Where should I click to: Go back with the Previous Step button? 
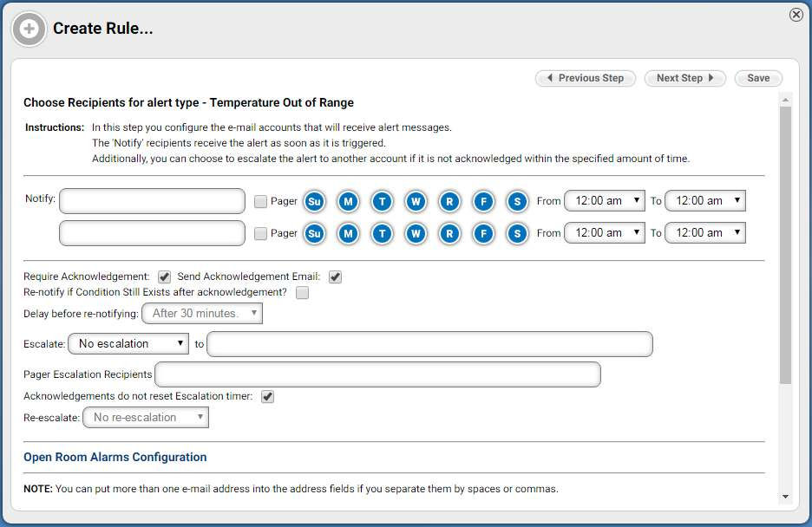(586, 78)
